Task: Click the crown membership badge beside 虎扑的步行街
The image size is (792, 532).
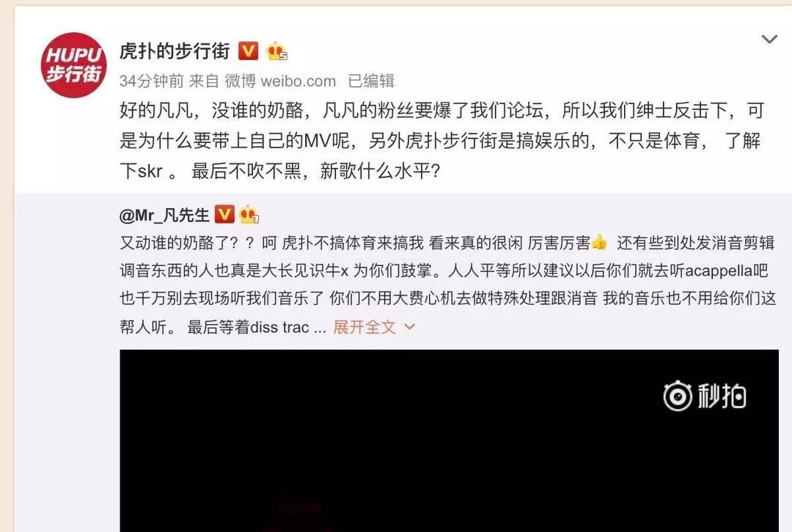Action: pyautogui.click(x=276, y=51)
